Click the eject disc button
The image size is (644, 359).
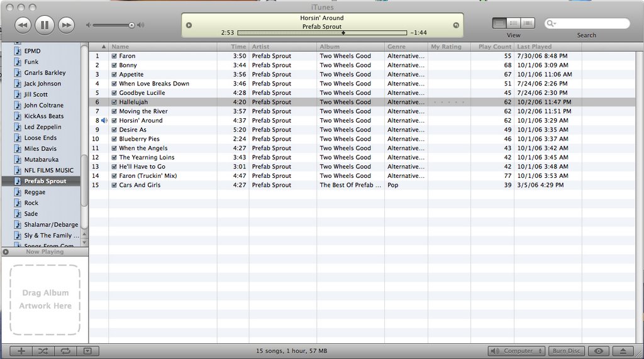coord(623,351)
